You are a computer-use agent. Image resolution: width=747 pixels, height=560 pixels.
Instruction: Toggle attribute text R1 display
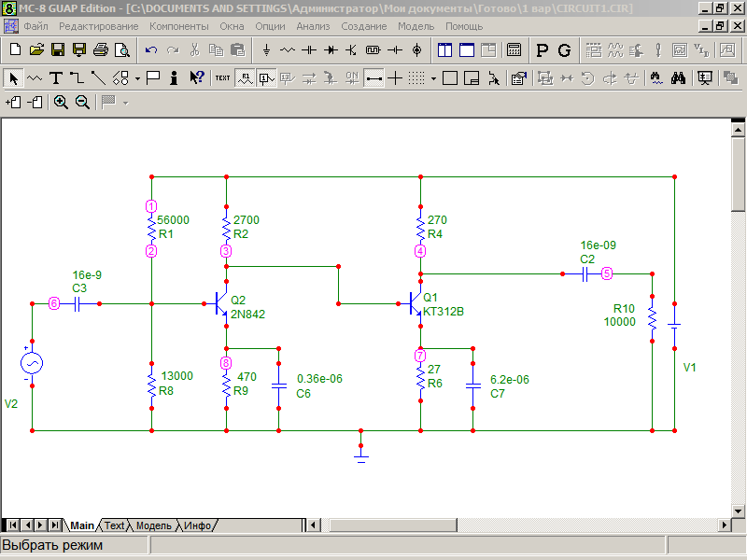click(x=245, y=77)
